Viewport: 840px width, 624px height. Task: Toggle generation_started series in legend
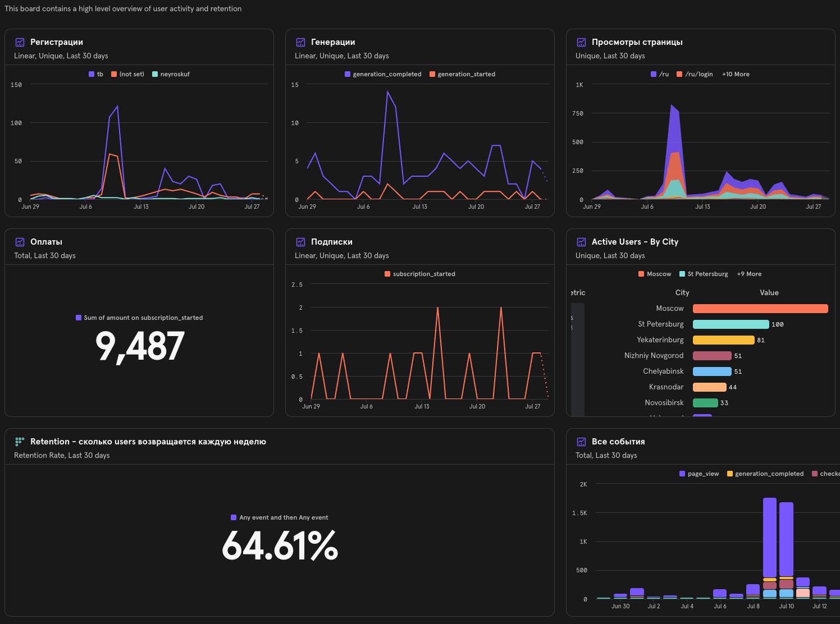462,74
